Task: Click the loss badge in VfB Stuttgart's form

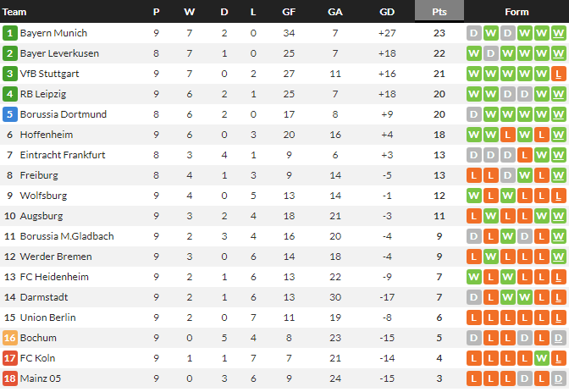Action: (x=557, y=74)
